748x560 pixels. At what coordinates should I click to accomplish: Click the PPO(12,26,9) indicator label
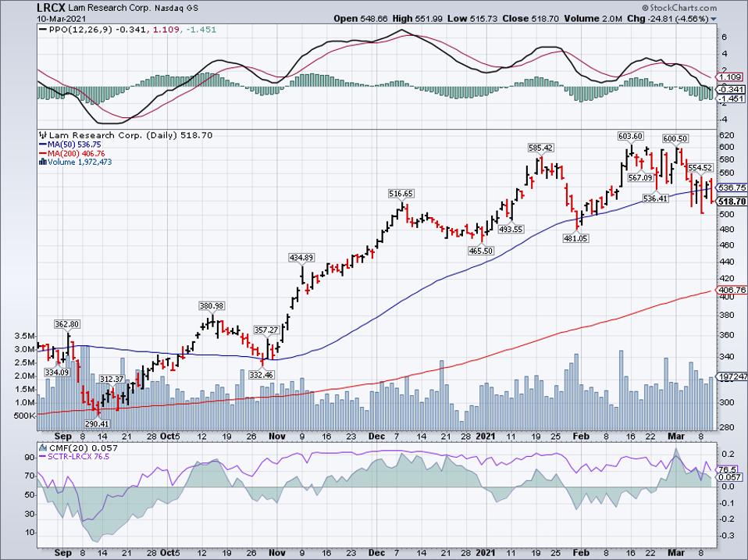tap(82, 30)
